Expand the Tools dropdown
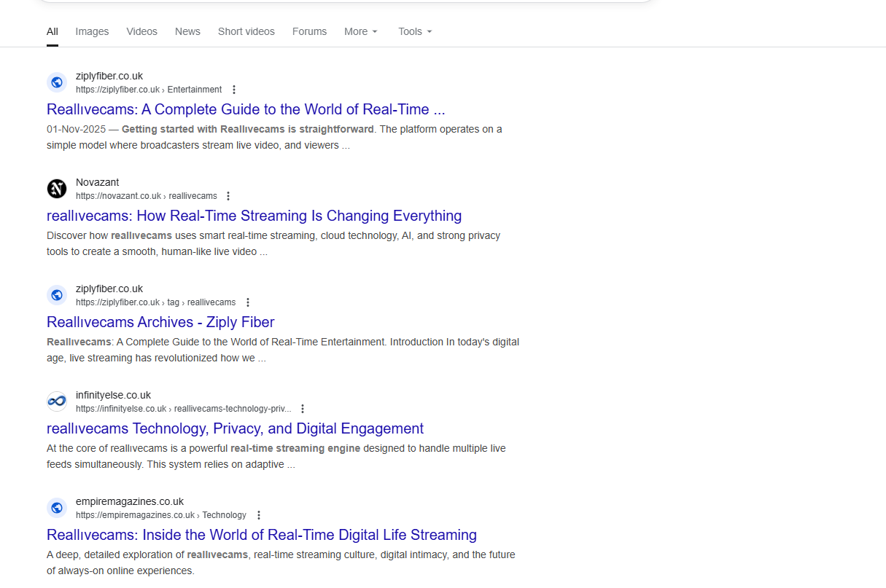This screenshot has height=588, width=886. coord(415,31)
